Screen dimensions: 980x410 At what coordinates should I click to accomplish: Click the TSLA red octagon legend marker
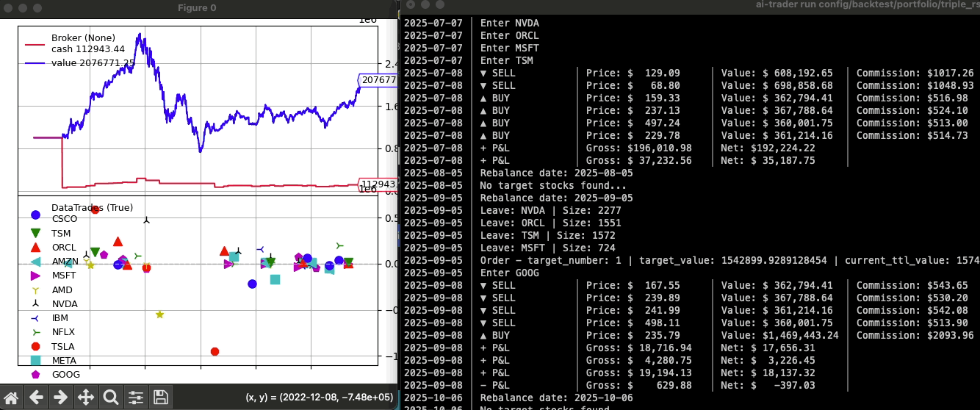click(x=35, y=346)
